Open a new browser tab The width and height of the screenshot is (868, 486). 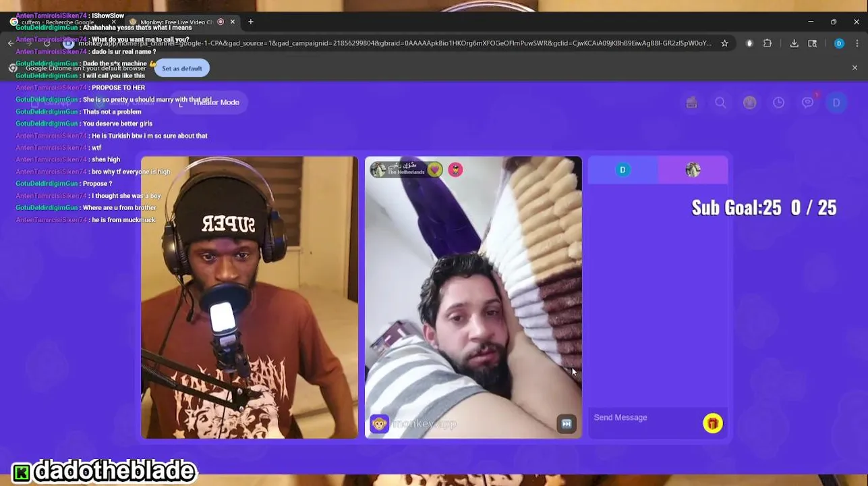pos(250,22)
